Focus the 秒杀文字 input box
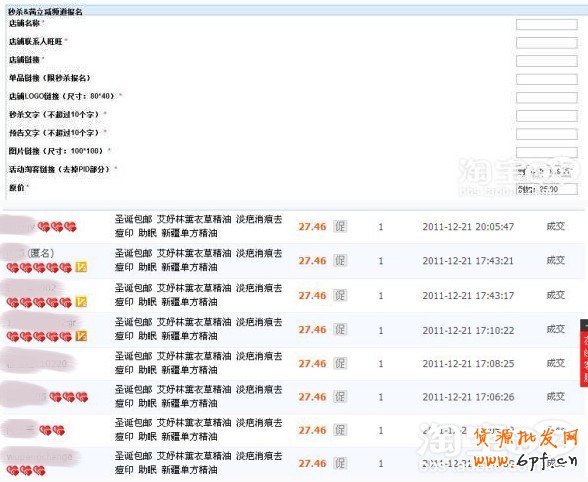 click(546, 116)
